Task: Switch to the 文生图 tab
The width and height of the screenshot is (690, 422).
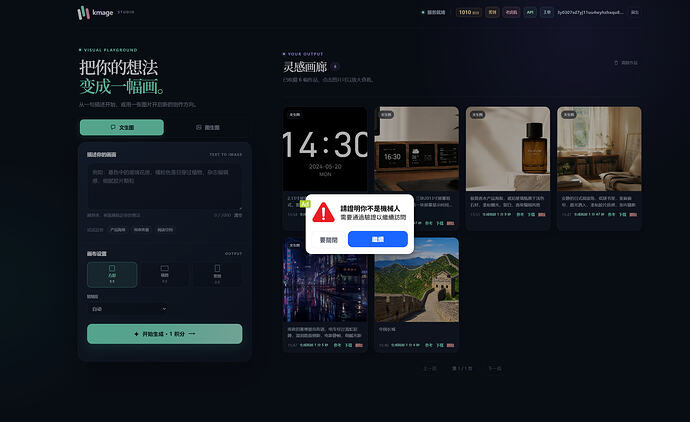Action: (x=122, y=127)
